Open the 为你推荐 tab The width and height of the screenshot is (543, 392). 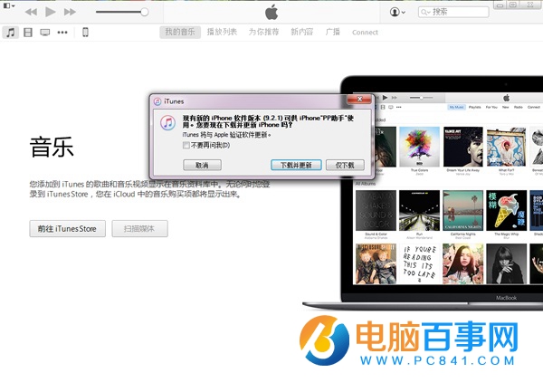[264, 33]
